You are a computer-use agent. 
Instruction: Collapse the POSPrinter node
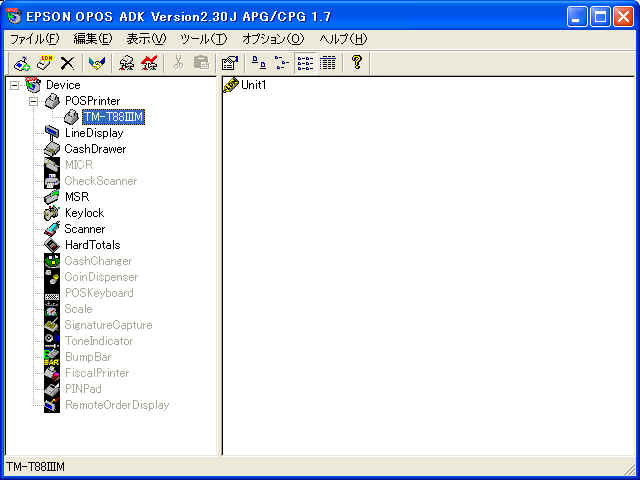[x=33, y=101]
